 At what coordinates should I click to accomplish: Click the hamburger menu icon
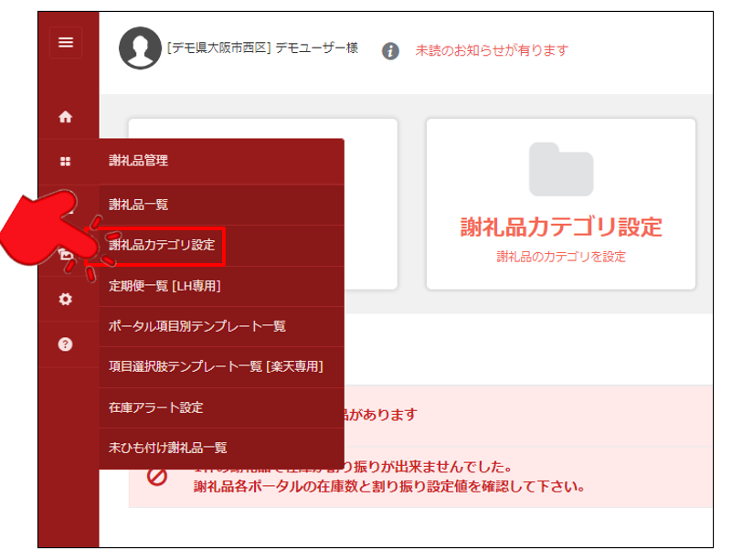coord(65,43)
